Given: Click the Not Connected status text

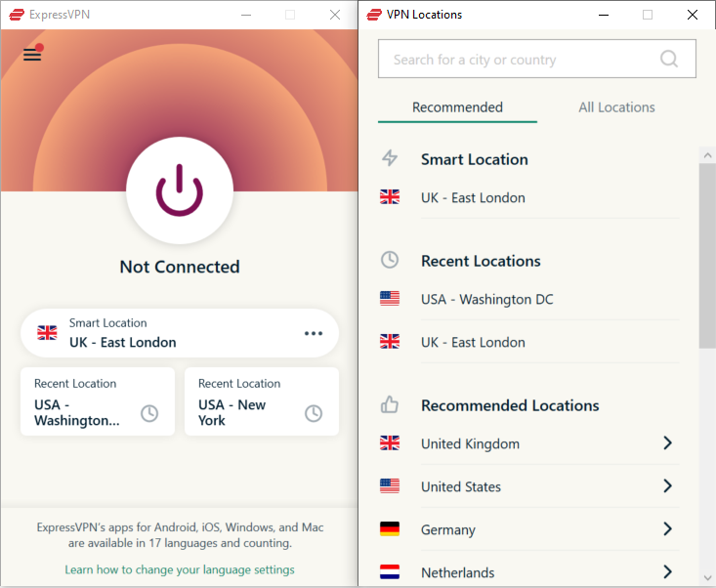Looking at the screenshot, I should point(180,267).
